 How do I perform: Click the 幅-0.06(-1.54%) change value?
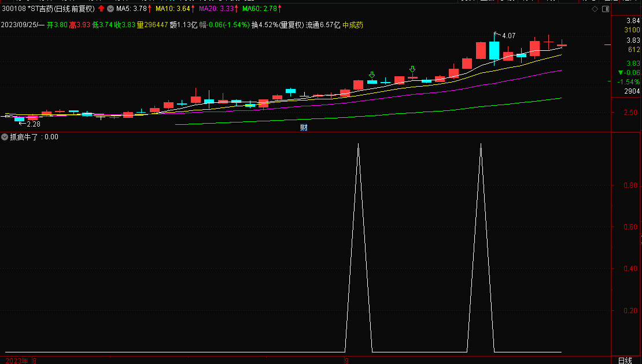point(224,25)
